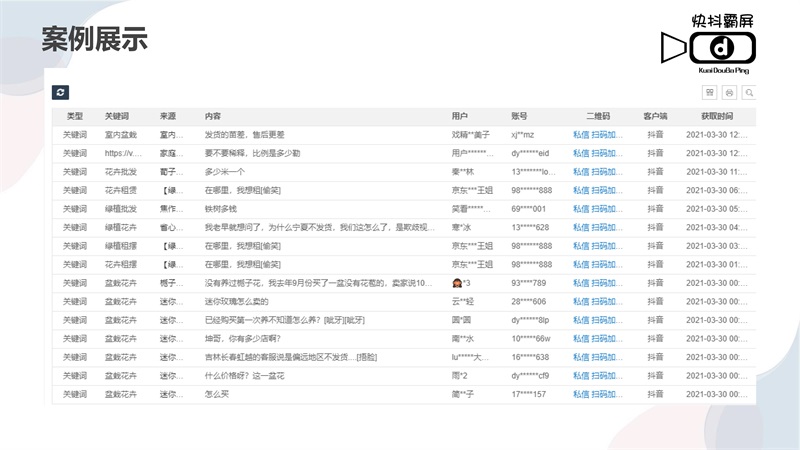Click the refresh icon above the table
Image resolution: width=800 pixels, height=450 pixels.
point(60,92)
